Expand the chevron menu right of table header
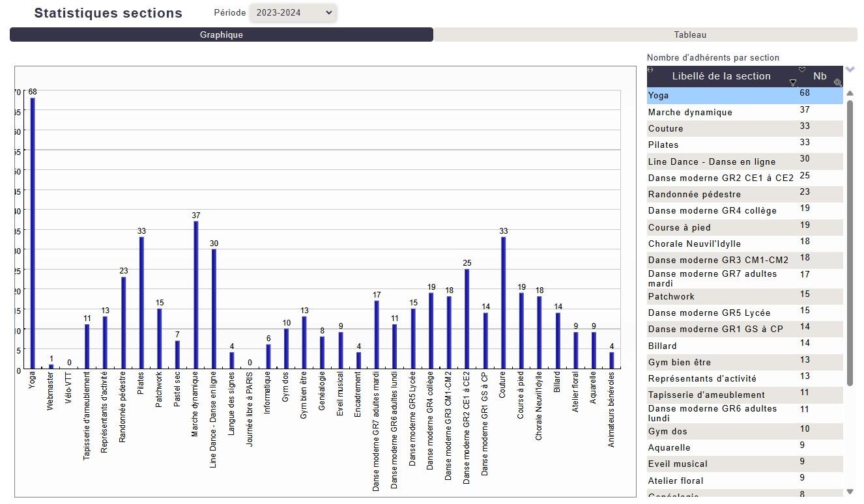The width and height of the screenshot is (864, 504). coord(850,70)
